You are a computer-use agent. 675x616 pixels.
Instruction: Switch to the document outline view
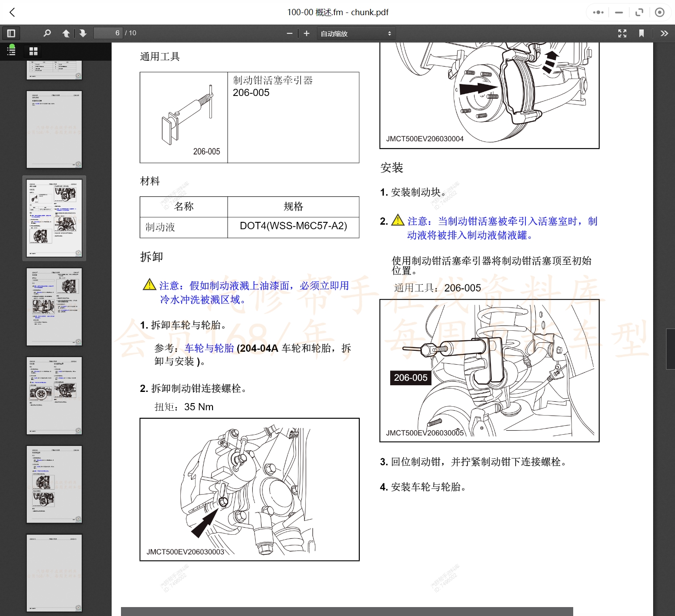point(11,51)
